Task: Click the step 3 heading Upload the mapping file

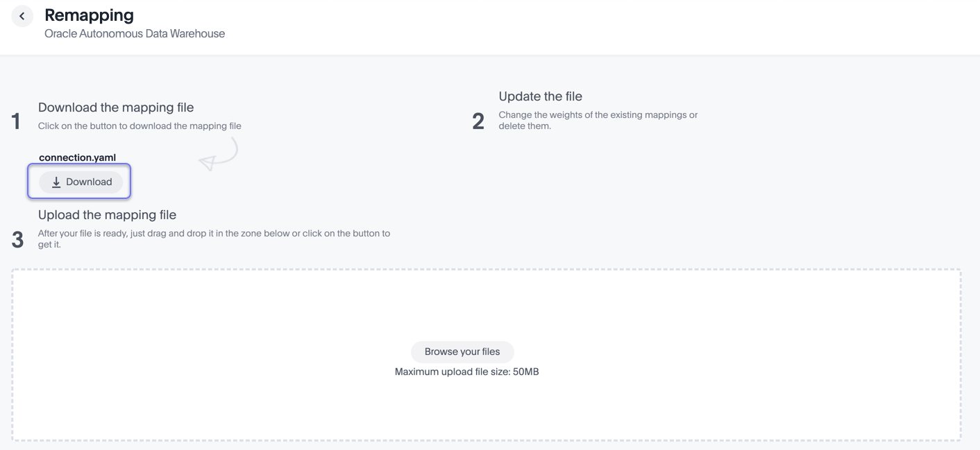Action: pyautogui.click(x=106, y=214)
